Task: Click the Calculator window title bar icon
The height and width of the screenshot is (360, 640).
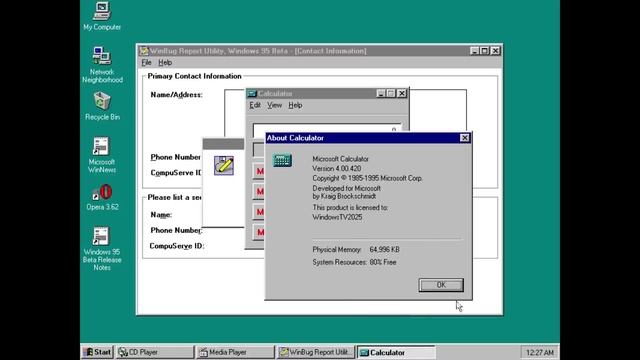Action: (252, 93)
